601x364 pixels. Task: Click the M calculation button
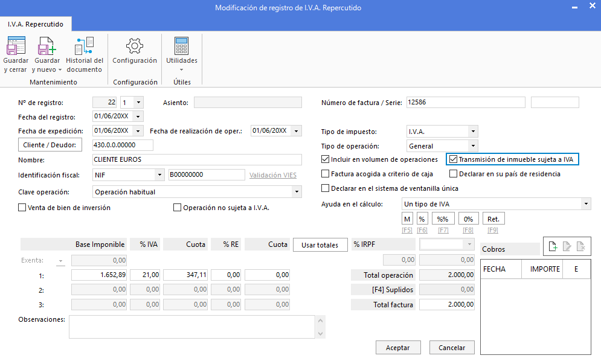pos(407,219)
